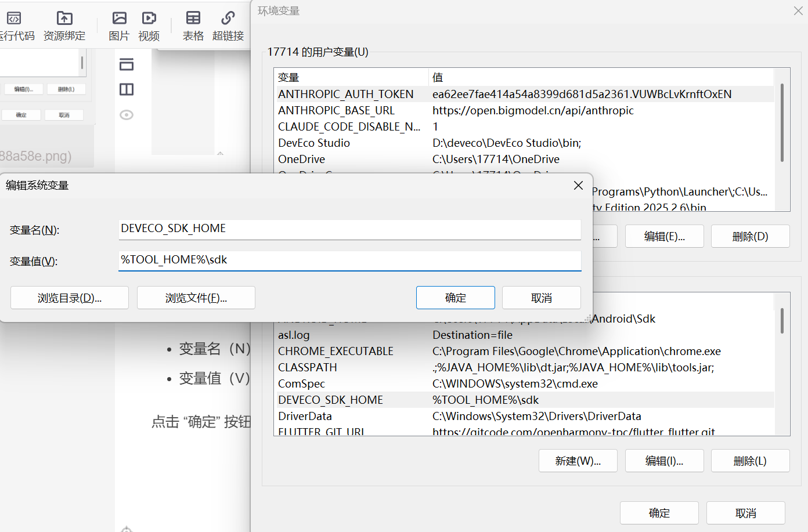Click the 变量名 input field with DEVECO_SDK_HOME

[x=349, y=229]
